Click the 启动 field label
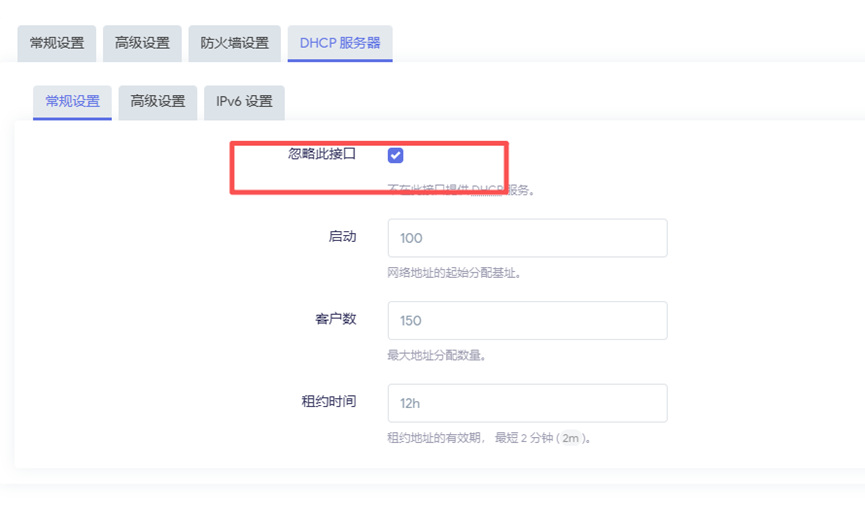 click(x=342, y=237)
